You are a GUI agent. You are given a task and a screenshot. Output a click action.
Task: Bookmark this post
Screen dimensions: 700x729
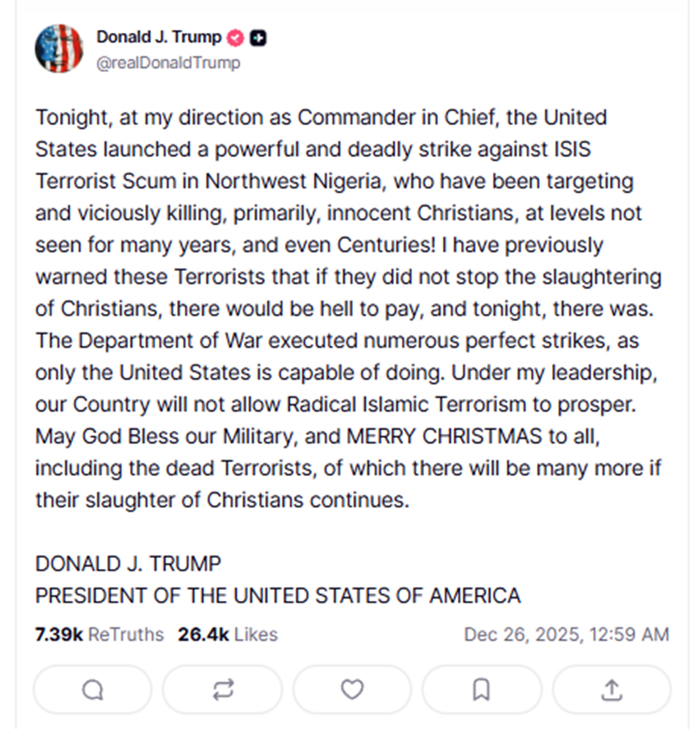point(481,690)
